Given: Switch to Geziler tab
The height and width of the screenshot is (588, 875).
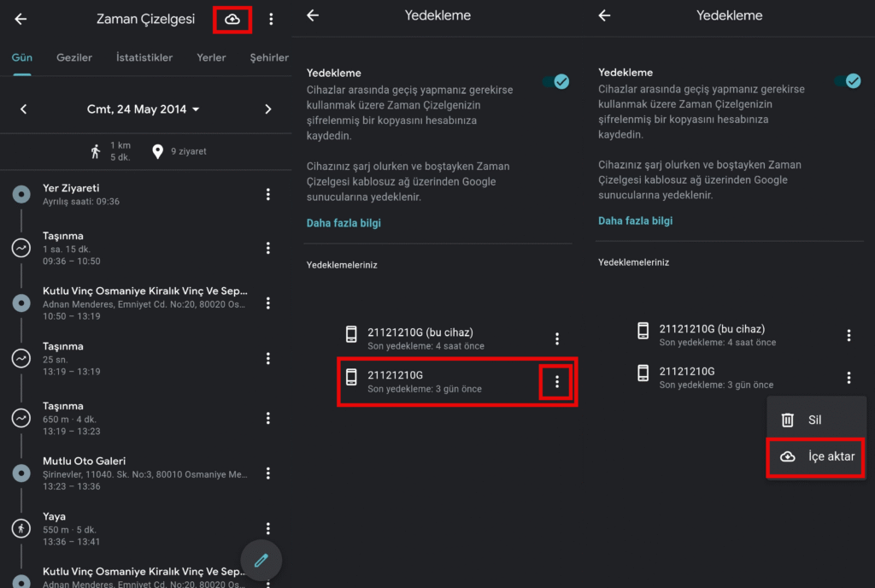Looking at the screenshot, I should 74,57.
